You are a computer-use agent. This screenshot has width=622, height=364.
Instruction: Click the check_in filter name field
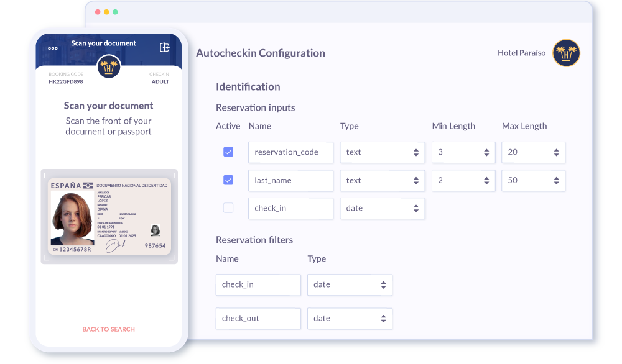tap(258, 284)
